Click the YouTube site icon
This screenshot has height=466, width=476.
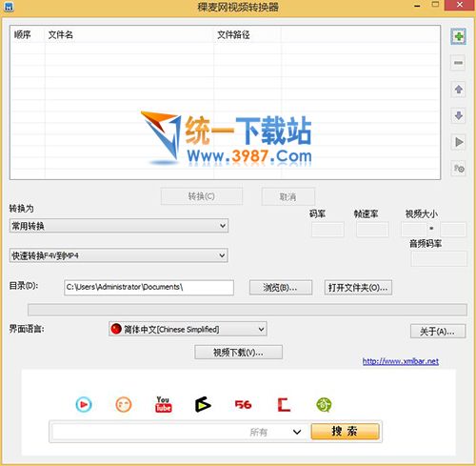pyautogui.click(x=164, y=404)
